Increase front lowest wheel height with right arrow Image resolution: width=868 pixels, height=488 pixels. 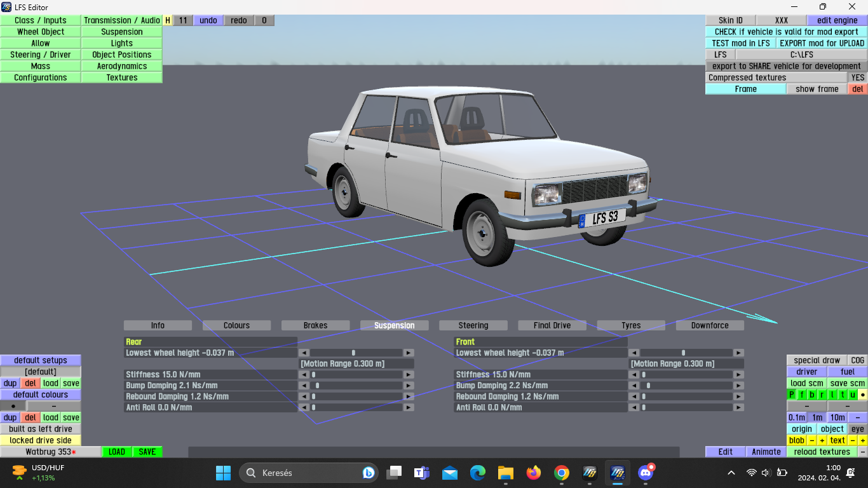738,353
